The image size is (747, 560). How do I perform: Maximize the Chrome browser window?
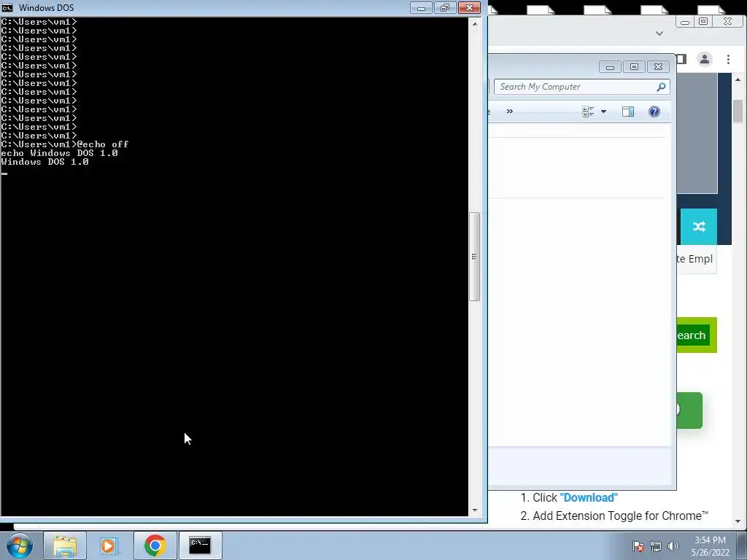pyautogui.click(x=703, y=21)
